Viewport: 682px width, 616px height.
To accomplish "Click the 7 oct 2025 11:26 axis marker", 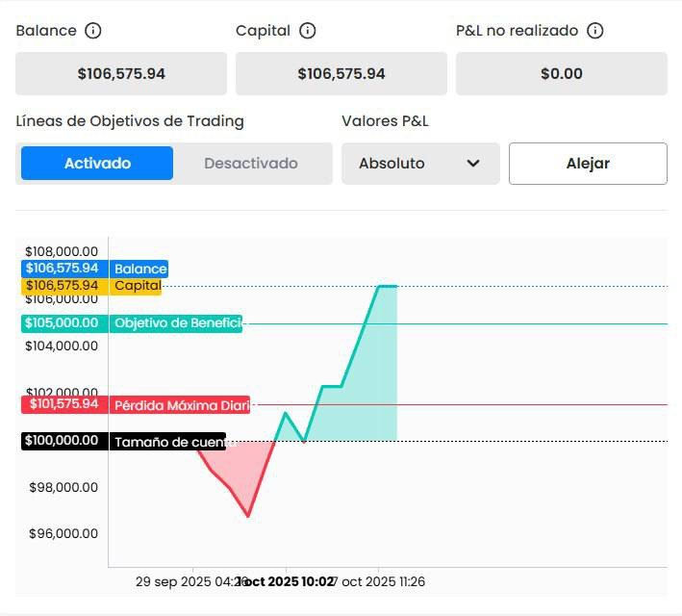I will (379, 582).
